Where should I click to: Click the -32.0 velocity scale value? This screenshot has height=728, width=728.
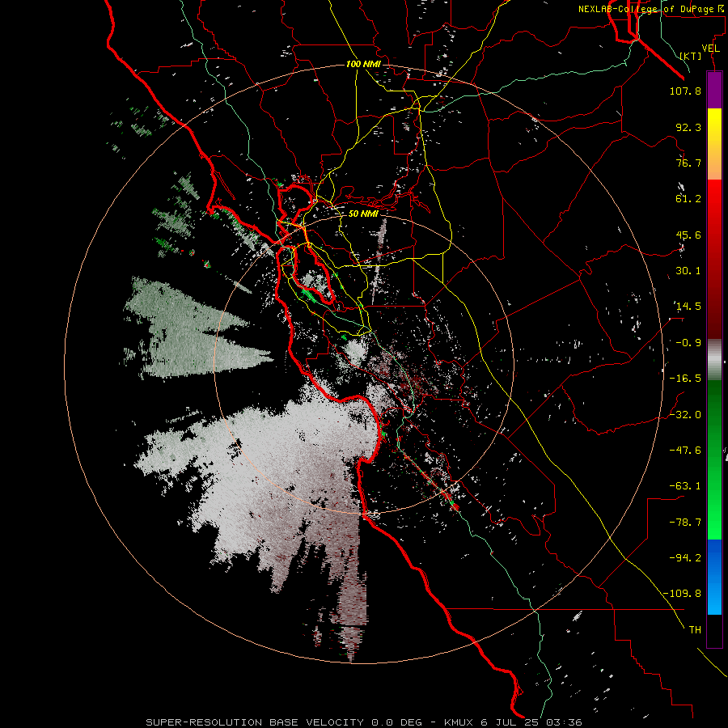pyautogui.click(x=685, y=414)
